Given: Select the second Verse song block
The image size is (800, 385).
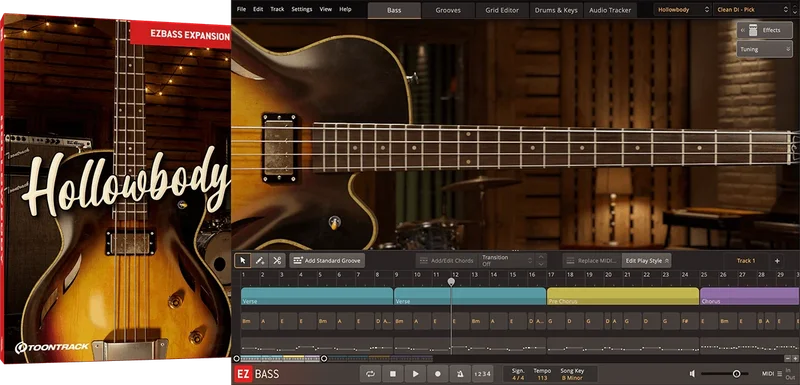Looking at the screenshot, I should coord(470,296).
